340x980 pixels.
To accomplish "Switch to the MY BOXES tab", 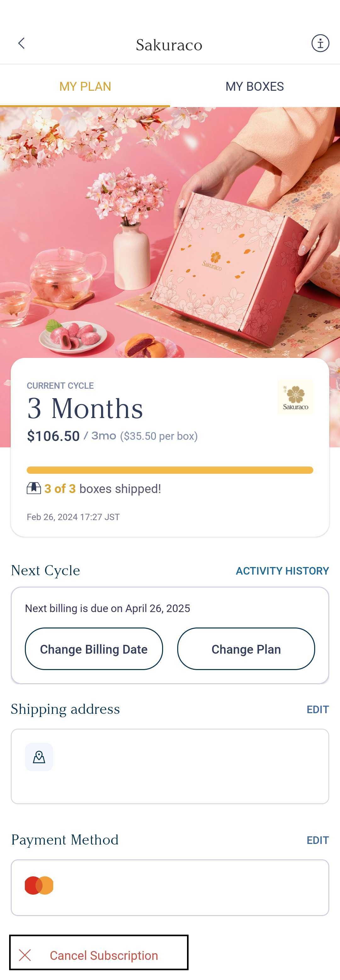I will (255, 86).
